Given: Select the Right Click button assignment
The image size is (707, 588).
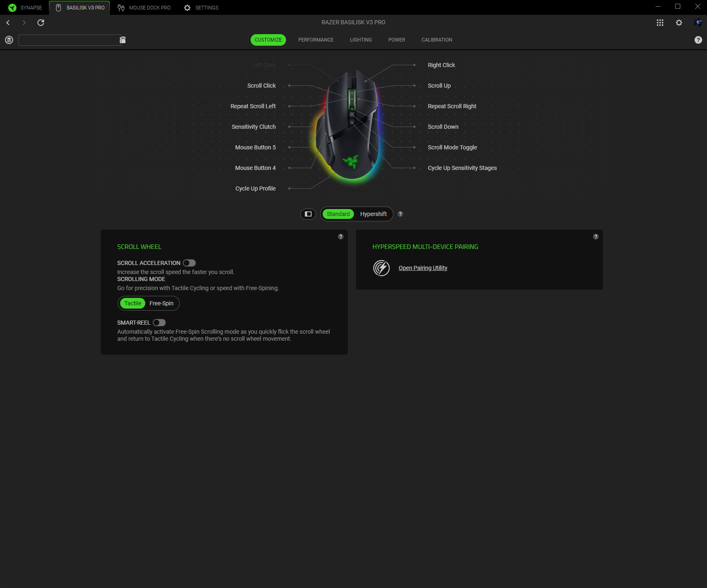Looking at the screenshot, I should (441, 65).
